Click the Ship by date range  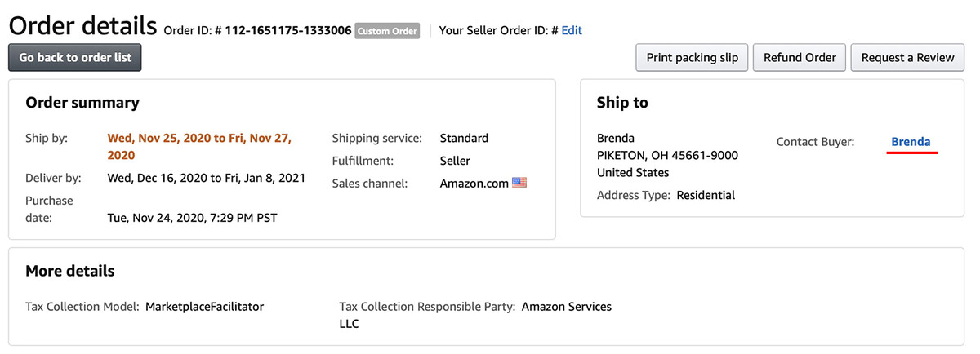(x=199, y=147)
